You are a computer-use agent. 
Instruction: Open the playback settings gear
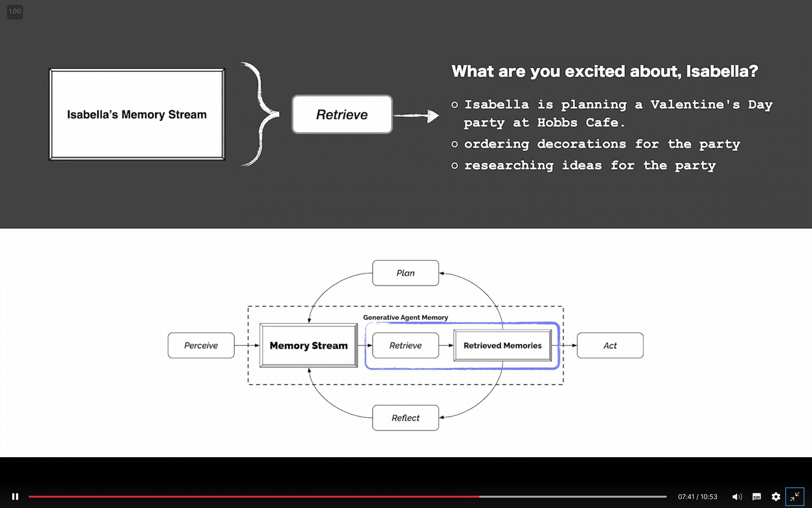[776, 496]
